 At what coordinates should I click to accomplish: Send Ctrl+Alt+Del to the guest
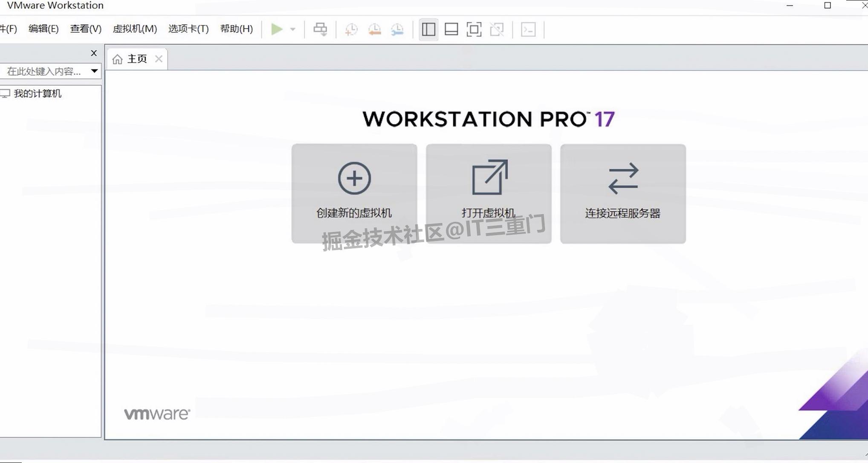320,29
